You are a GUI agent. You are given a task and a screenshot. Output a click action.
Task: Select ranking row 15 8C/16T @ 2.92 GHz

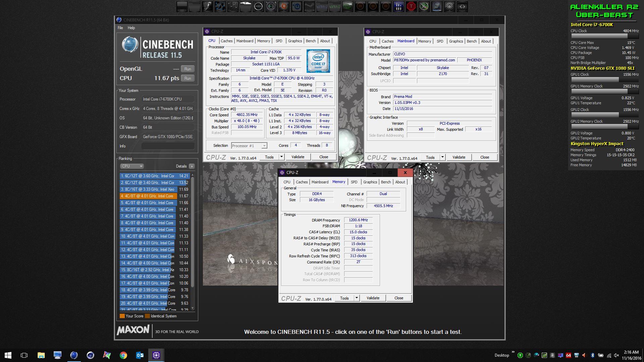[x=155, y=269]
